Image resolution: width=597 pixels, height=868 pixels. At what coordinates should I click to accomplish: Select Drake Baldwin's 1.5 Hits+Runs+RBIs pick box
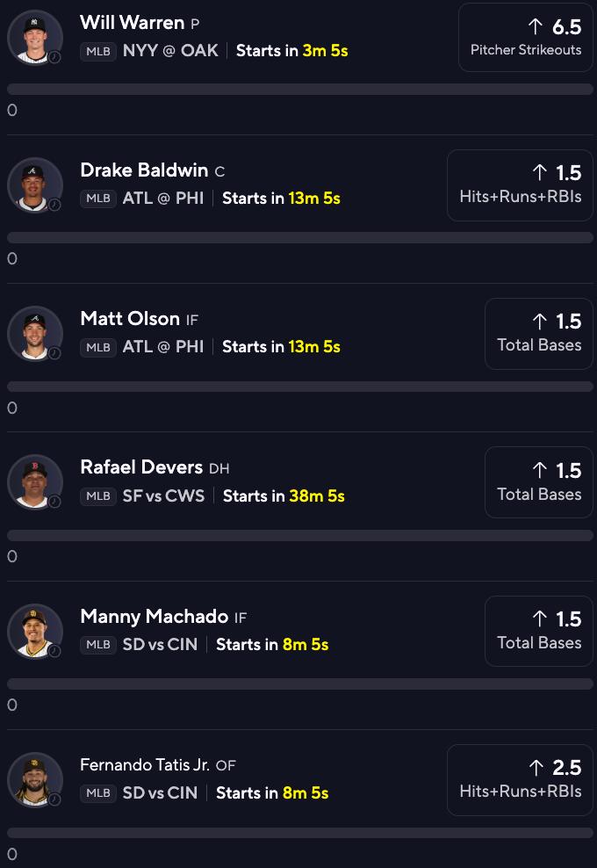[520, 184]
